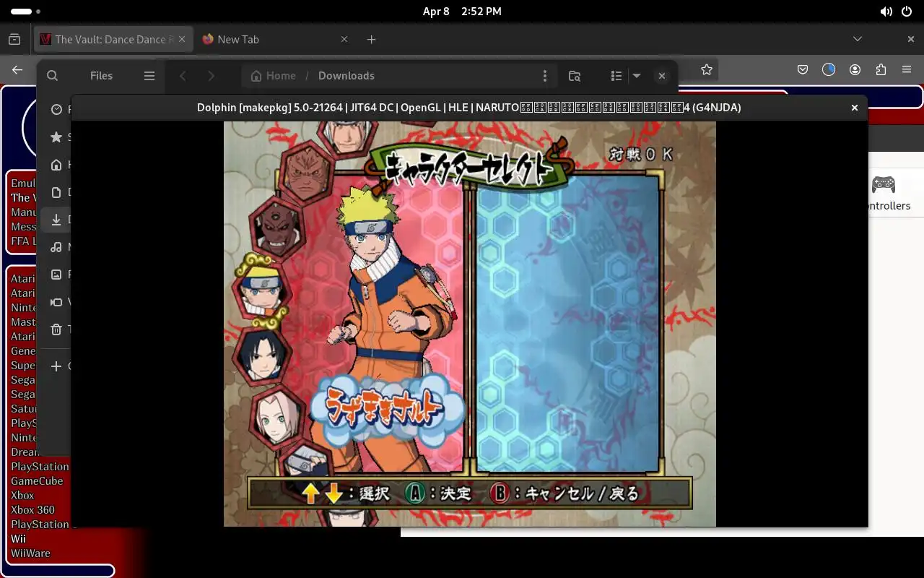Open Firefox account icon

coord(855,69)
